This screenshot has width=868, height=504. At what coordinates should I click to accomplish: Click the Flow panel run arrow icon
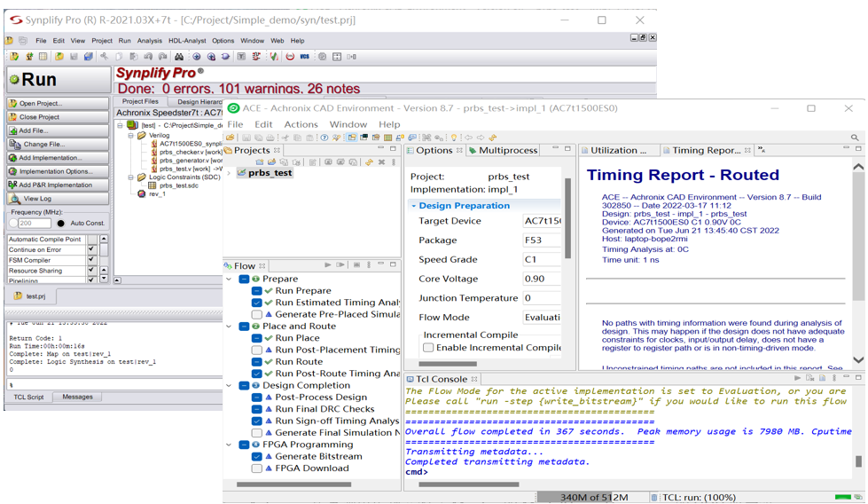(x=328, y=265)
